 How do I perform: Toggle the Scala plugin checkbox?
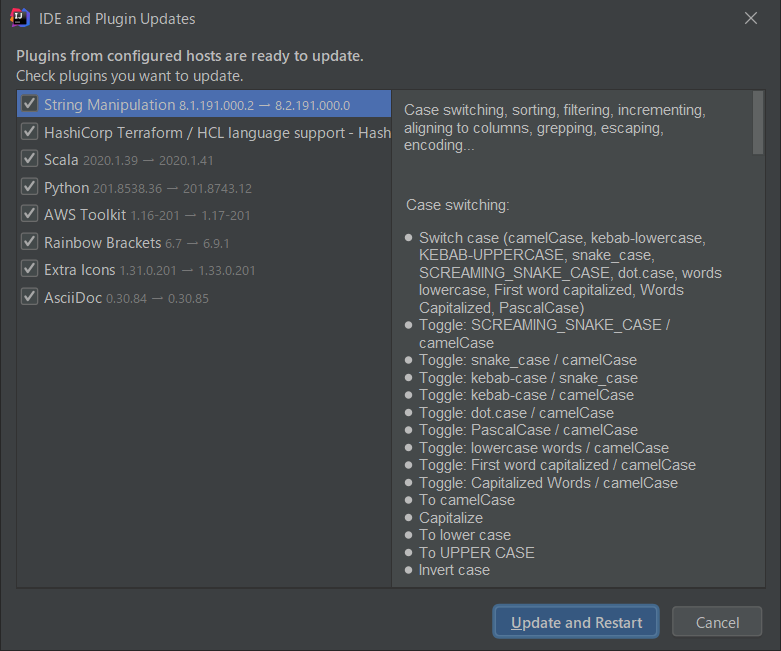point(29,159)
